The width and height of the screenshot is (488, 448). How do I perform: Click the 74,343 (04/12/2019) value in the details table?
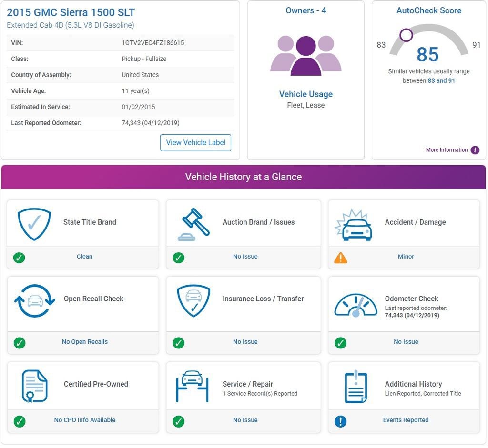(150, 123)
